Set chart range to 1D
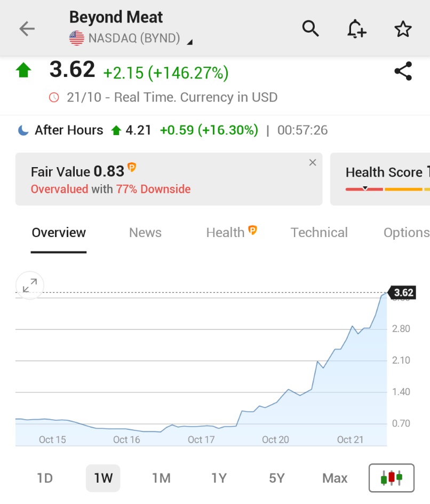The height and width of the screenshot is (504, 430). 45,478
